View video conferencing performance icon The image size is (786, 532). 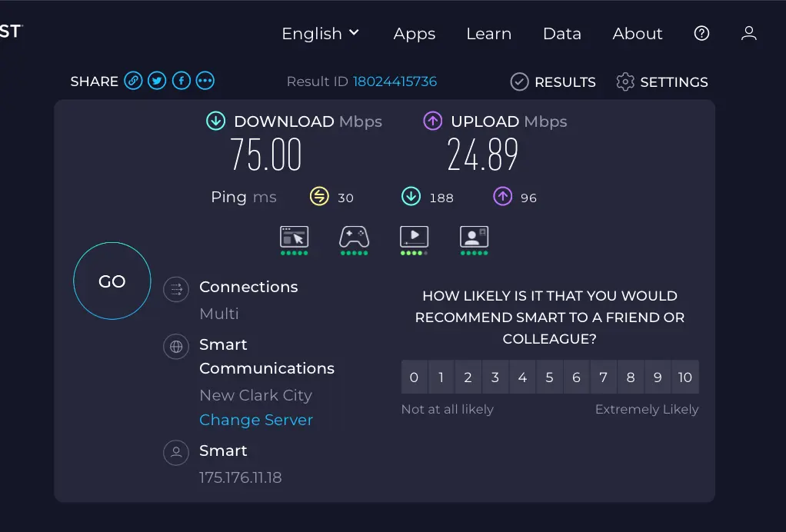coord(475,241)
